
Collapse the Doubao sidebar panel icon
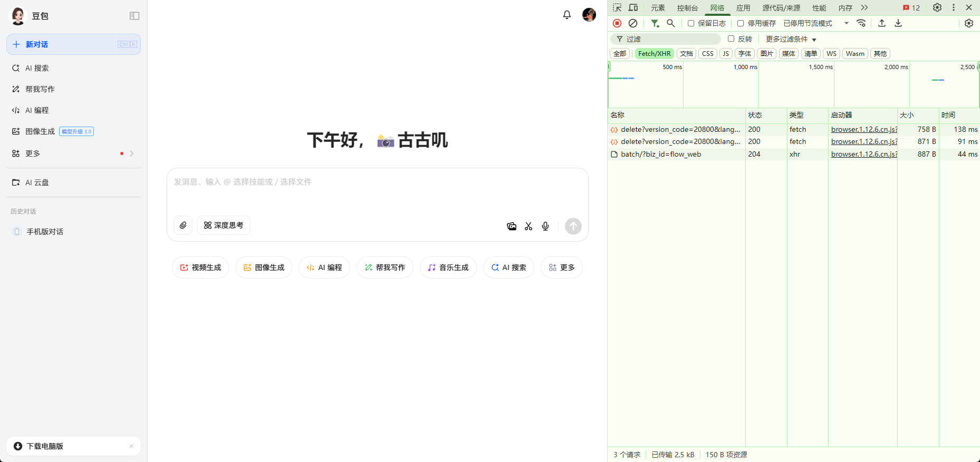click(134, 16)
